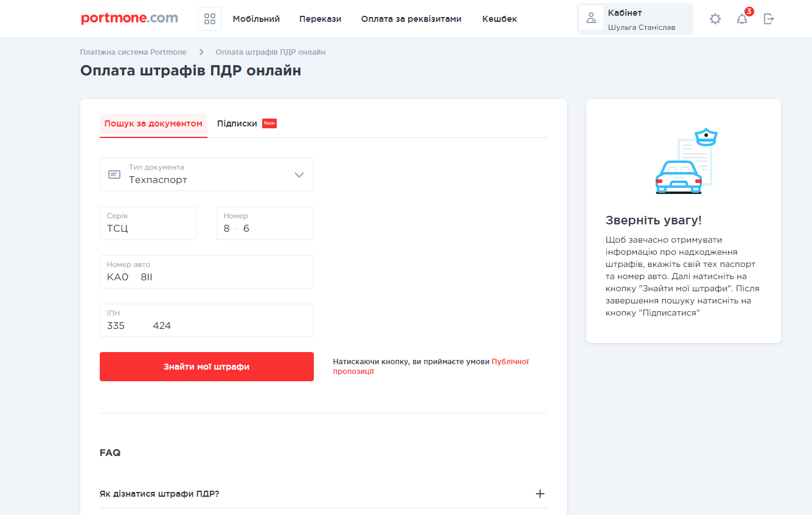Viewport: 812px width, 515px height.
Task: Click the Платіжна система Portmone breadcrumb
Action: (133, 52)
